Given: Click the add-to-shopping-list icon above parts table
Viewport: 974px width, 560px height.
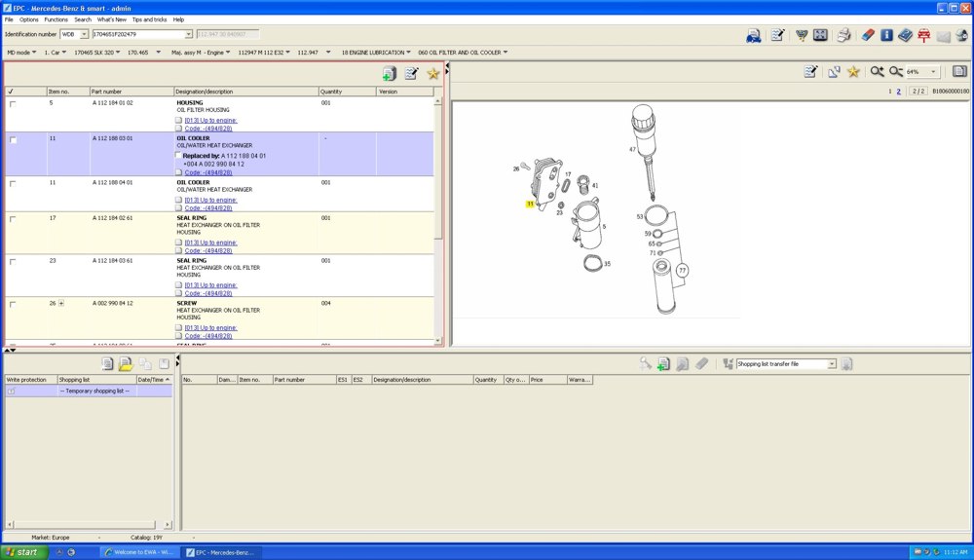Looking at the screenshot, I should pyautogui.click(x=390, y=74).
